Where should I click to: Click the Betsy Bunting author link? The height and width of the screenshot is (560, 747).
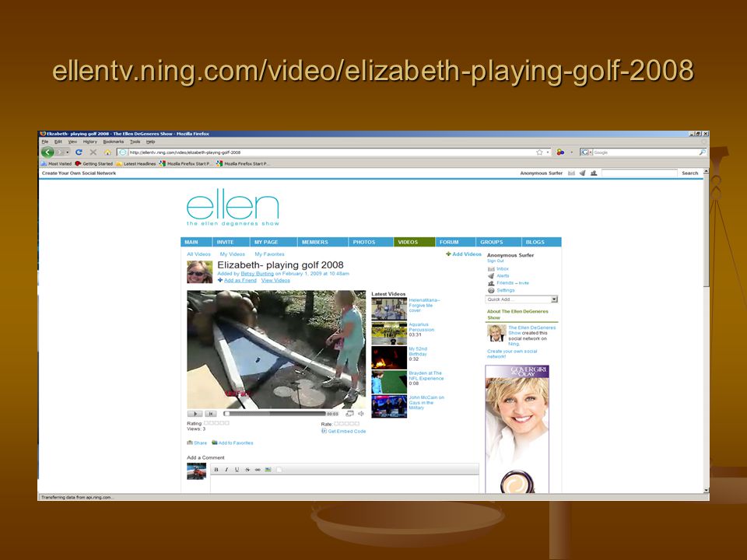258,274
